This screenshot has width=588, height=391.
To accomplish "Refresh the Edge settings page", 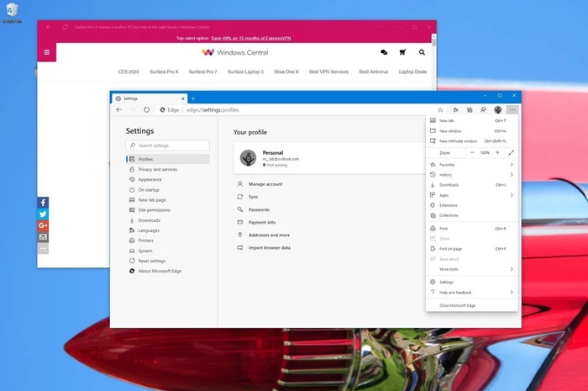I will (x=147, y=109).
